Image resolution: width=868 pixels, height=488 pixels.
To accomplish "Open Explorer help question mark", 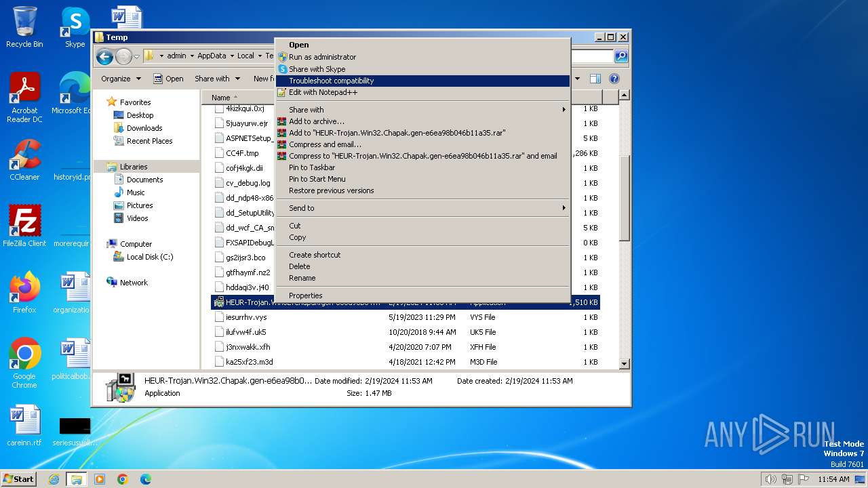I will click(614, 79).
